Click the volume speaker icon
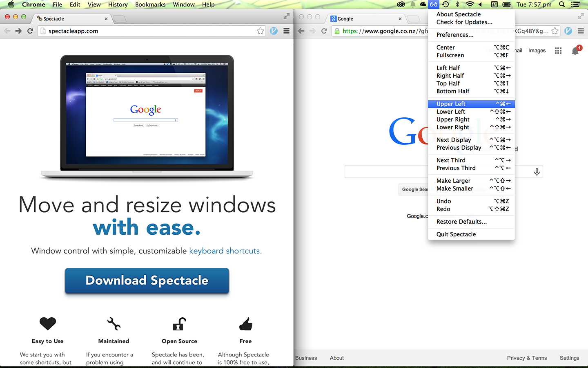588x368 pixels. coord(481,4)
